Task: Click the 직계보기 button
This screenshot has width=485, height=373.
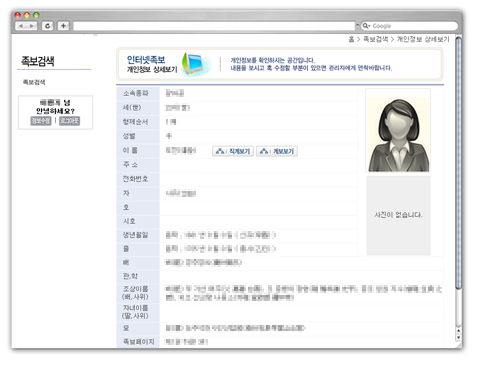Action: tap(233, 151)
